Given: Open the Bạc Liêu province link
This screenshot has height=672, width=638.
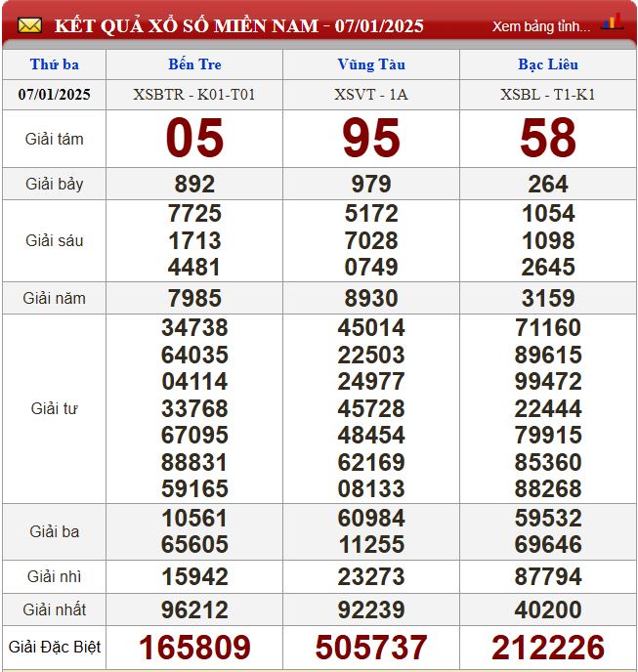Looking at the screenshot, I should click(x=548, y=64).
